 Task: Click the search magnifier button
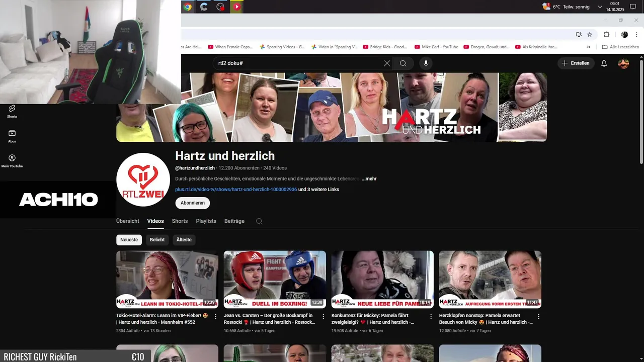(x=403, y=63)
